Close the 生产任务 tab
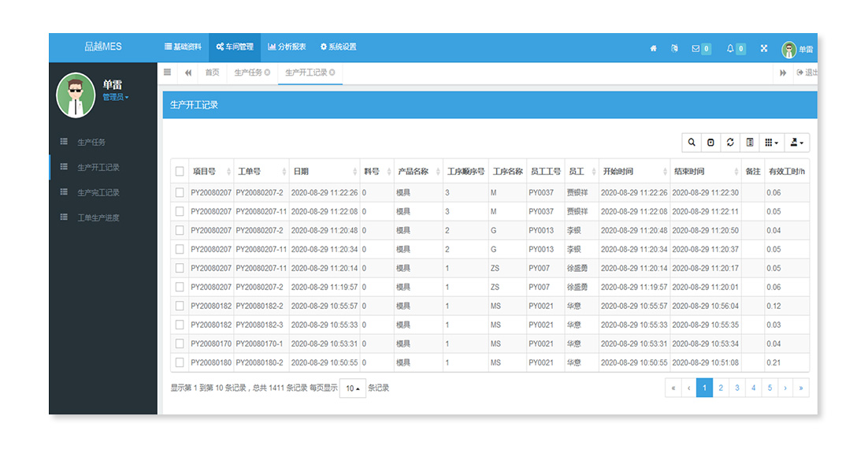 click(267, 72)
